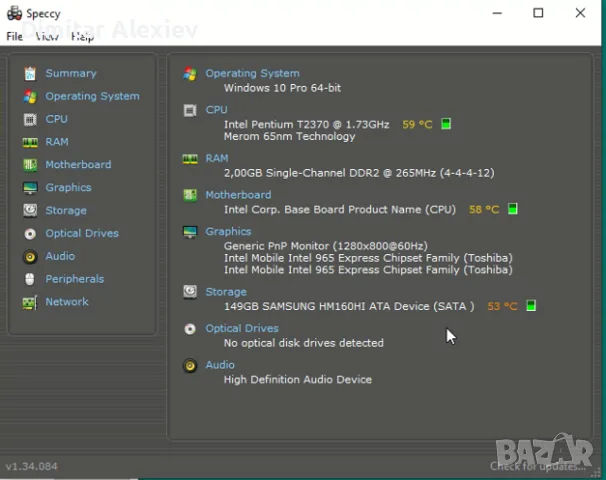Click the Storage drive sidebar icon

pos(30,211)
